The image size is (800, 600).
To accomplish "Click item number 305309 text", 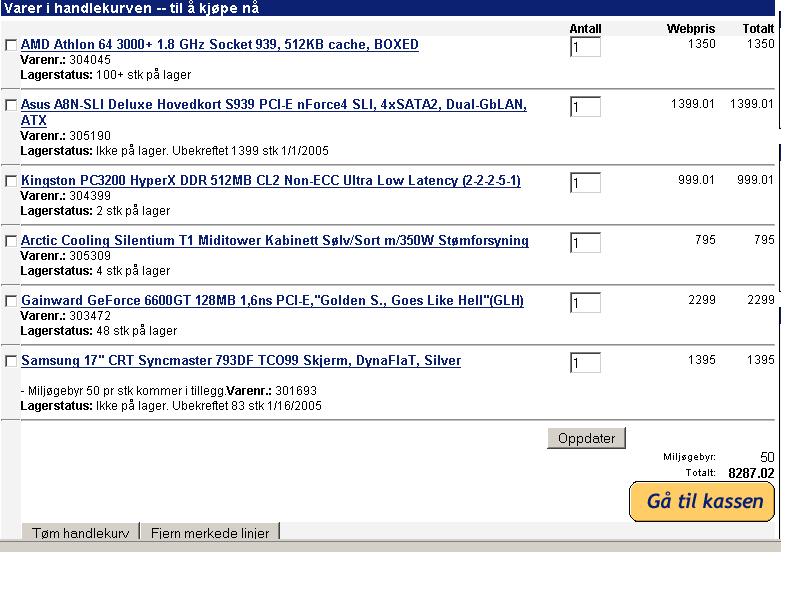I will point(90,256).
